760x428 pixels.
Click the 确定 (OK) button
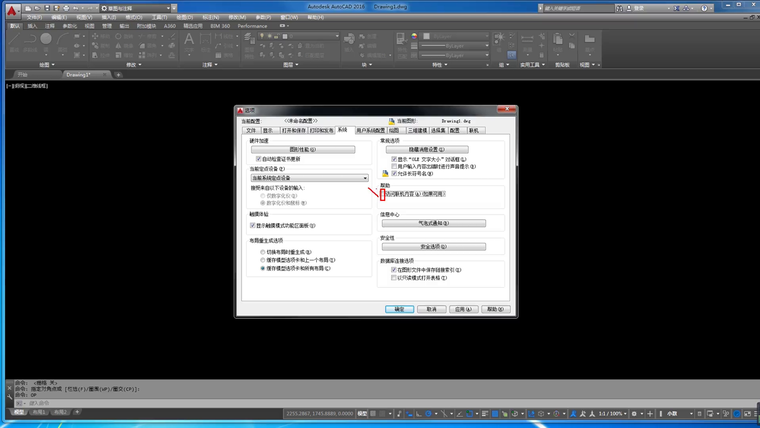[399, 309]
